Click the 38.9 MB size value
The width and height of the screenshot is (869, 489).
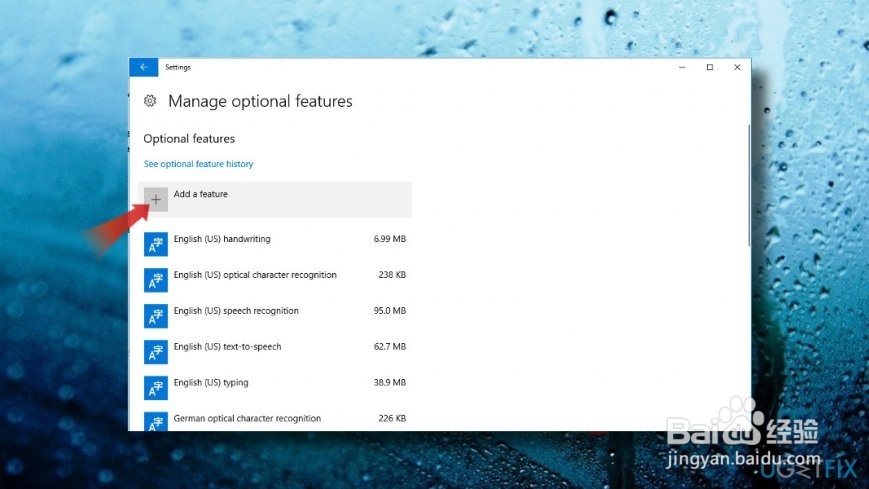390,383
